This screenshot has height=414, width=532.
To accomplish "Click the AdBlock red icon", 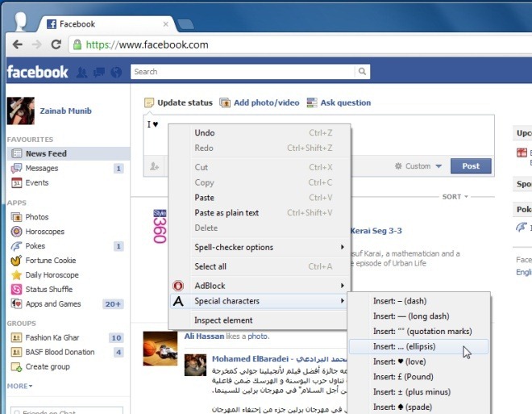I will tap(178, 286).
